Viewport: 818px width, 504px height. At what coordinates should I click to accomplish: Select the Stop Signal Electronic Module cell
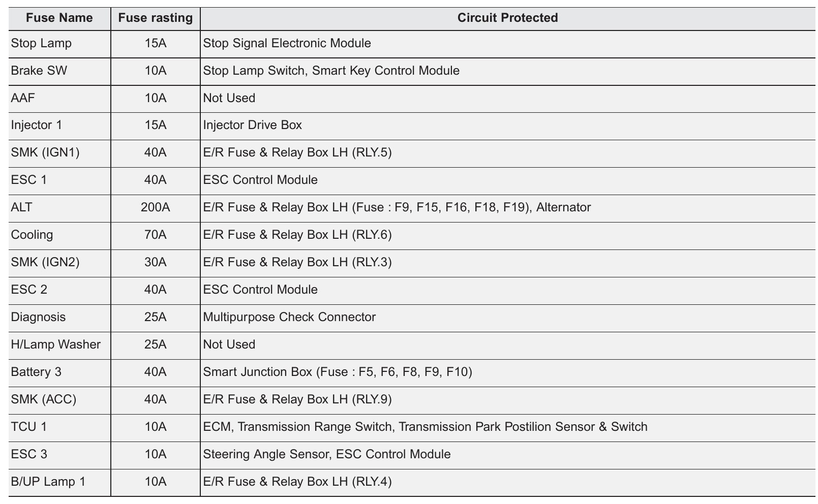coord(287,43)
